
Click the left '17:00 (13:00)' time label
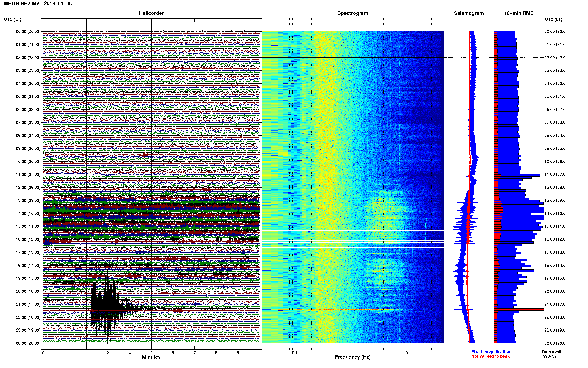pos(28,252)
